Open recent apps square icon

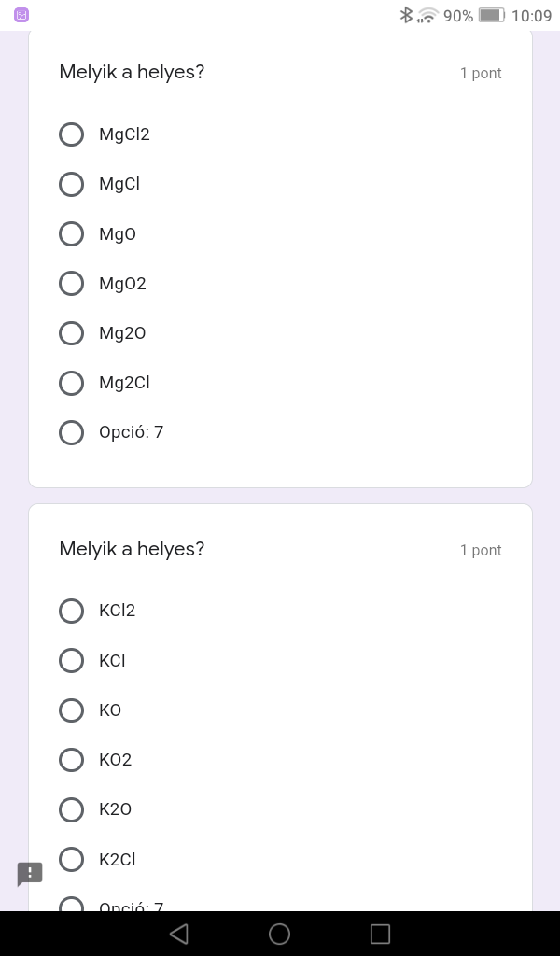tap(380, 934)
